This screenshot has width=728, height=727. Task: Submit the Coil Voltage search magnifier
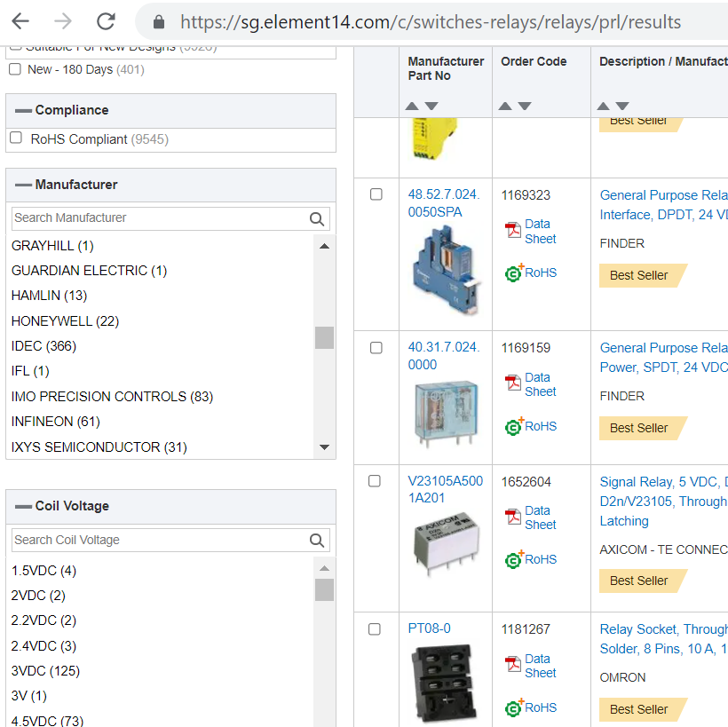pyautogui.click(x=317, y=541)
